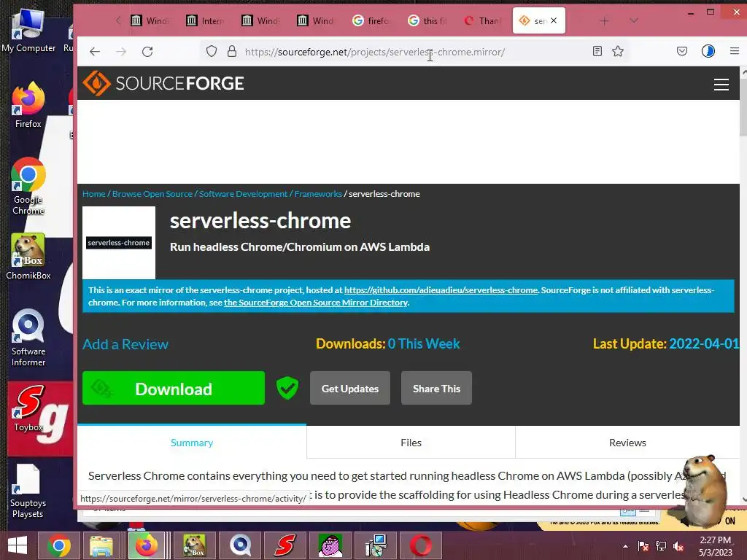Select the Reviews tab
Image resolution: width=747 pixels, height=560 pixels.
click(x=627, y=443)
